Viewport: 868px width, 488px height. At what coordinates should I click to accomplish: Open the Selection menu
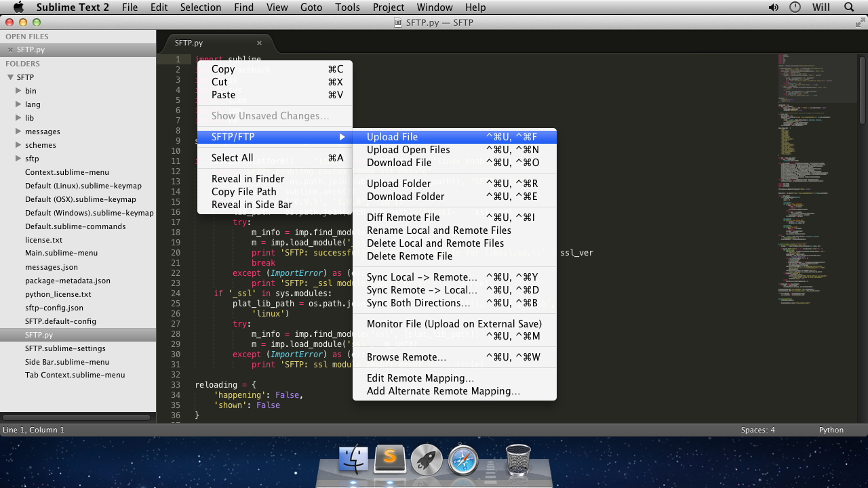[201, 7]
